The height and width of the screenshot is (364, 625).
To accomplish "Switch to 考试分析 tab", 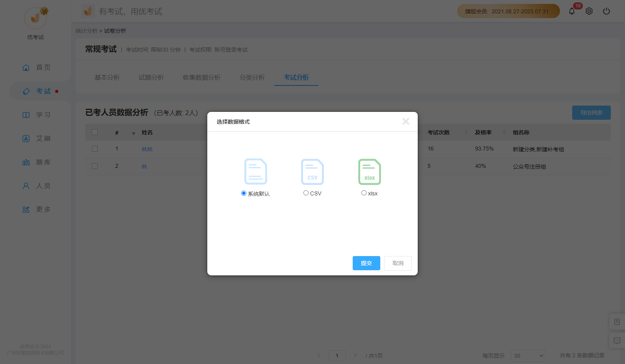I will click(x=296, y=78).
